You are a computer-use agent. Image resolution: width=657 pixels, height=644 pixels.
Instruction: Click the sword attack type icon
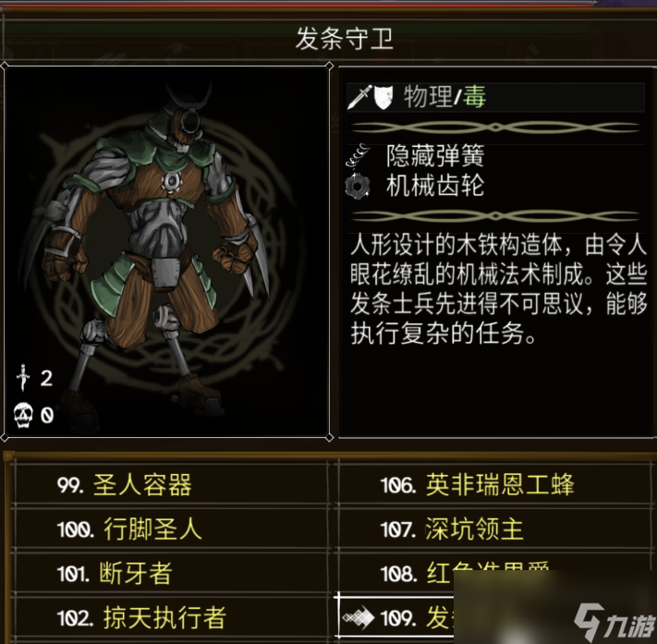pos(359,97)
